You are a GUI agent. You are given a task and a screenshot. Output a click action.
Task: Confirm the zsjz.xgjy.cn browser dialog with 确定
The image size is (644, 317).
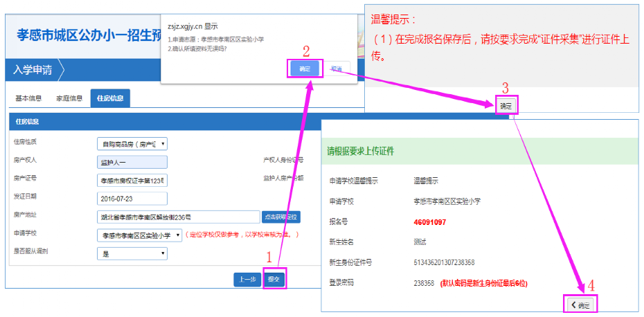tap(305, 69)
